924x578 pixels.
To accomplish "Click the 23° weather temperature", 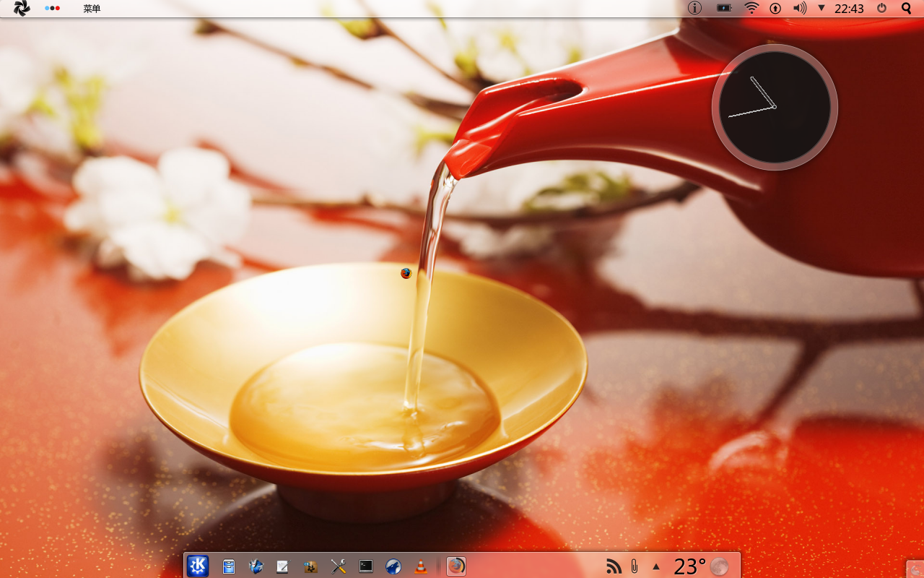I will coord(689,566).
